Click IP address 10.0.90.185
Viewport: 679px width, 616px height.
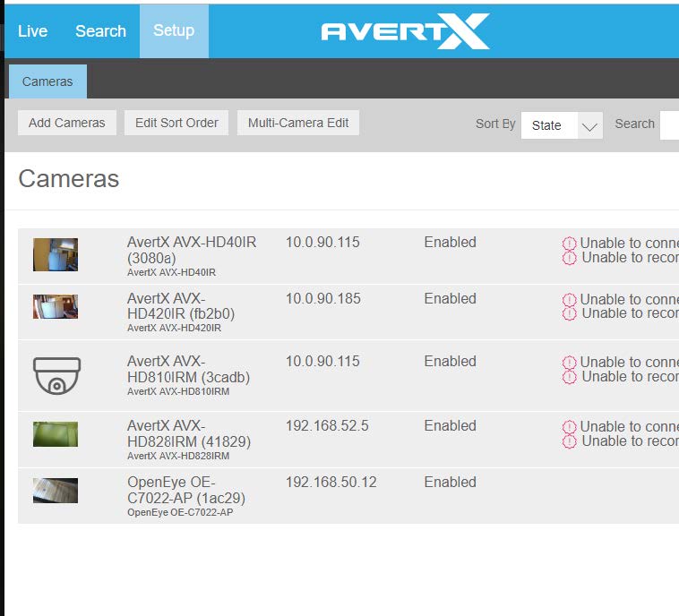[x=323, y=298]
